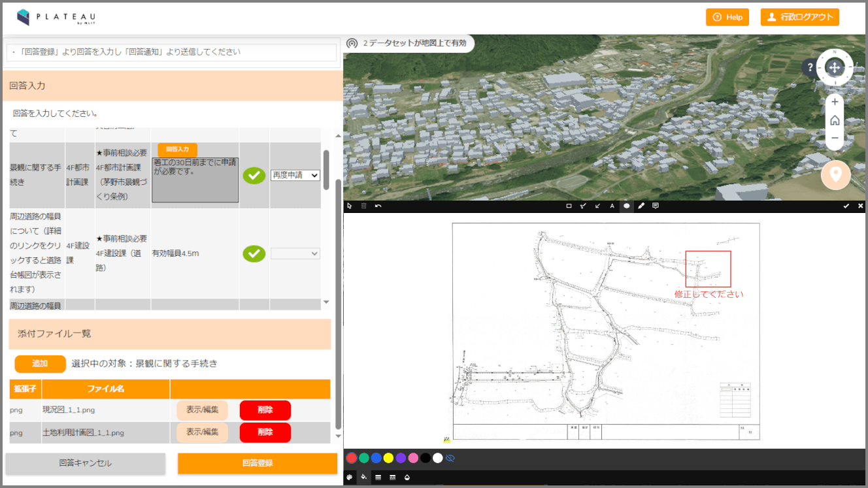
Task: Click the trash delete icon in annotation toolbar
Action: click(x=363, y=206)
